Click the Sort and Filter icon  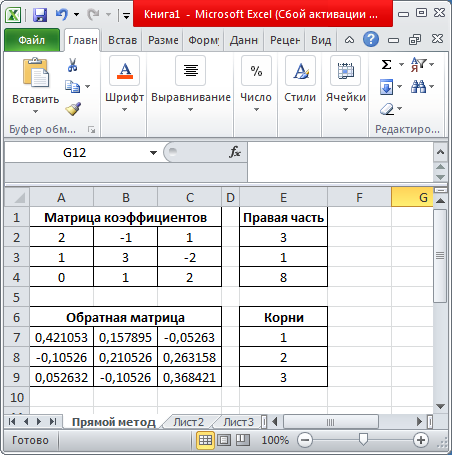tap(418, 64)
